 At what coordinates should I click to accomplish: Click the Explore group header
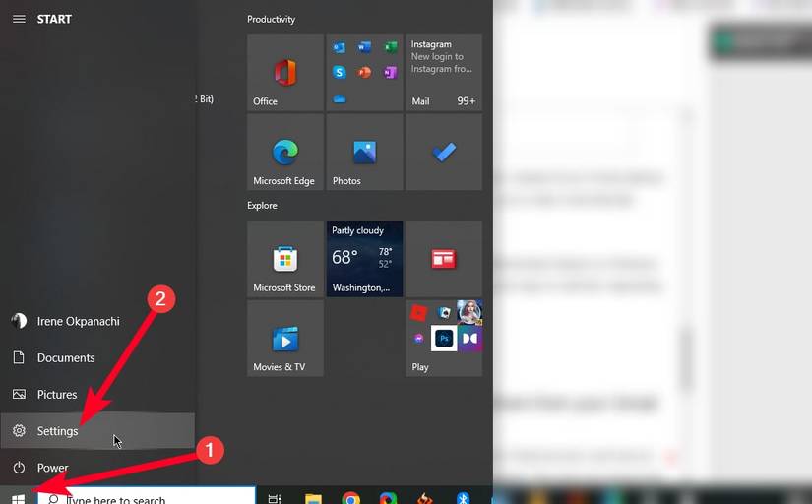coord(262,206)
